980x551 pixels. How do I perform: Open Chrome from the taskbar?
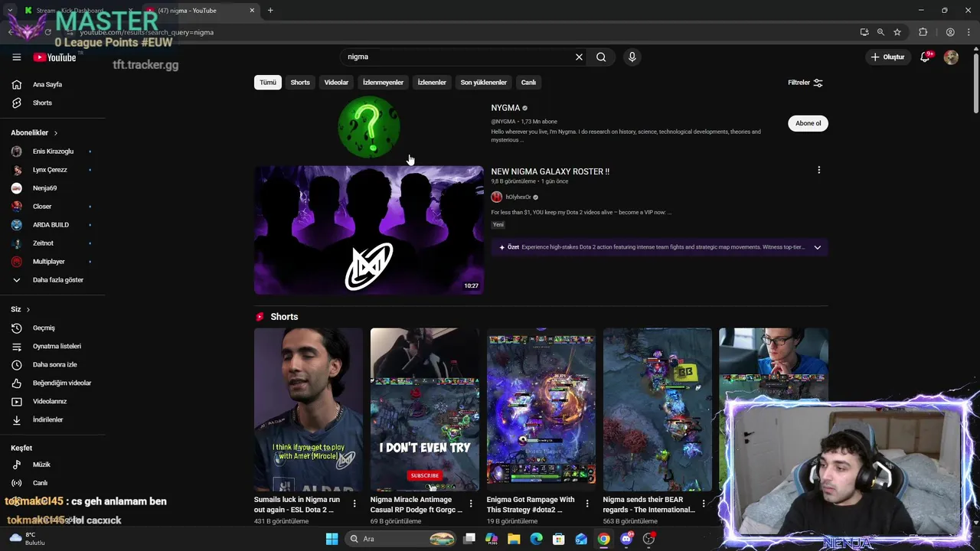pos(604,539)
